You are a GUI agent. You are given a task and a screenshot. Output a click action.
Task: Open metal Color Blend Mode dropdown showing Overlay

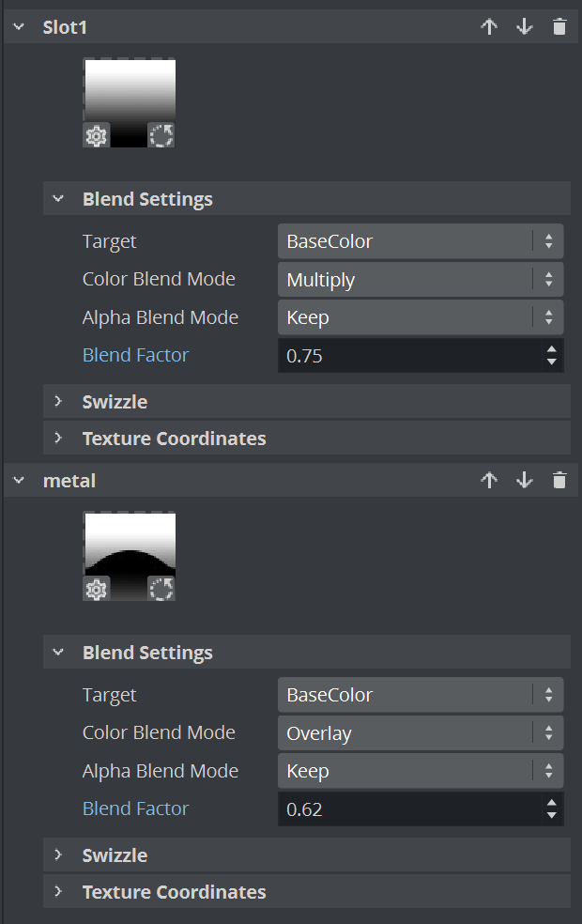420,733
